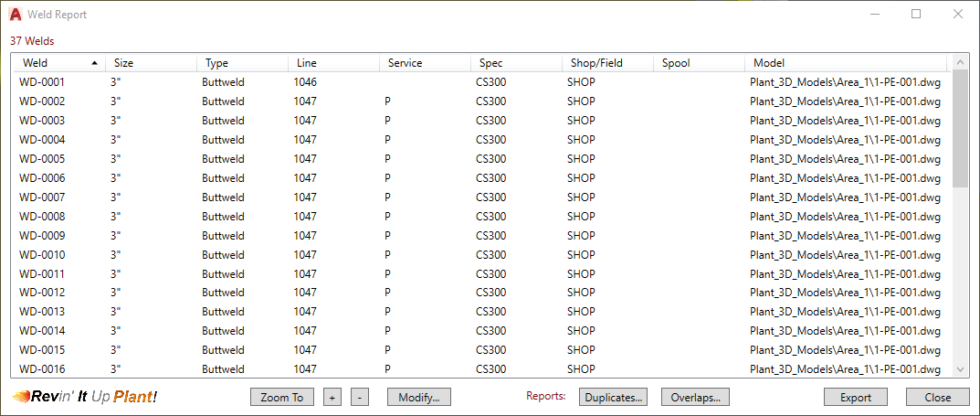Sort by the Shop/Field column header
980x416 pixels.
pos(607,63)
